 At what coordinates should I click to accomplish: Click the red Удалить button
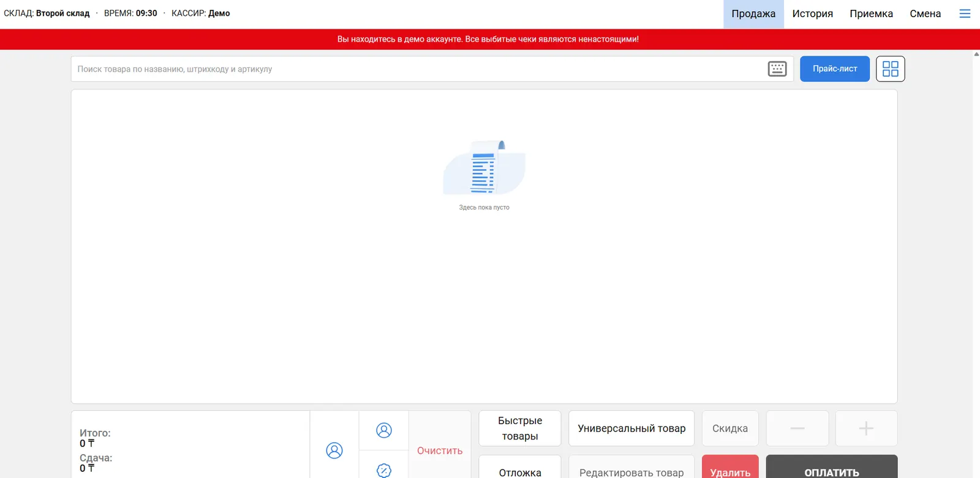730,469
